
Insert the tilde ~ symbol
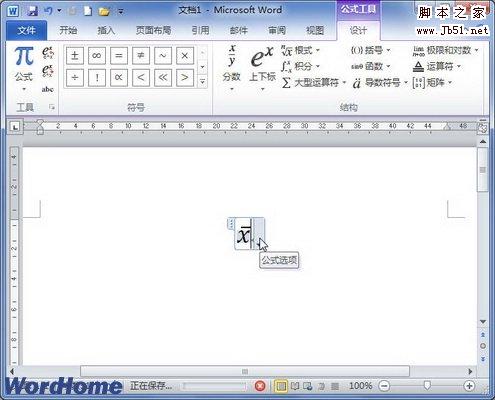163,55
